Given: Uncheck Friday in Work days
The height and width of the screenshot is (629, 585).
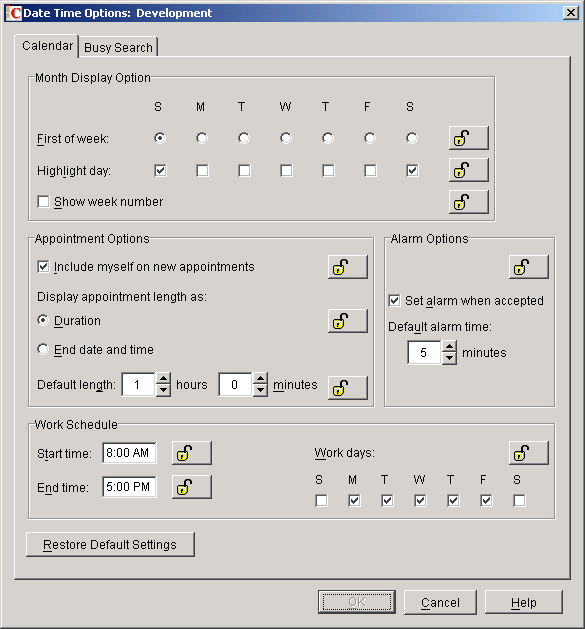Looking at the screenshot, I should 486,501.
